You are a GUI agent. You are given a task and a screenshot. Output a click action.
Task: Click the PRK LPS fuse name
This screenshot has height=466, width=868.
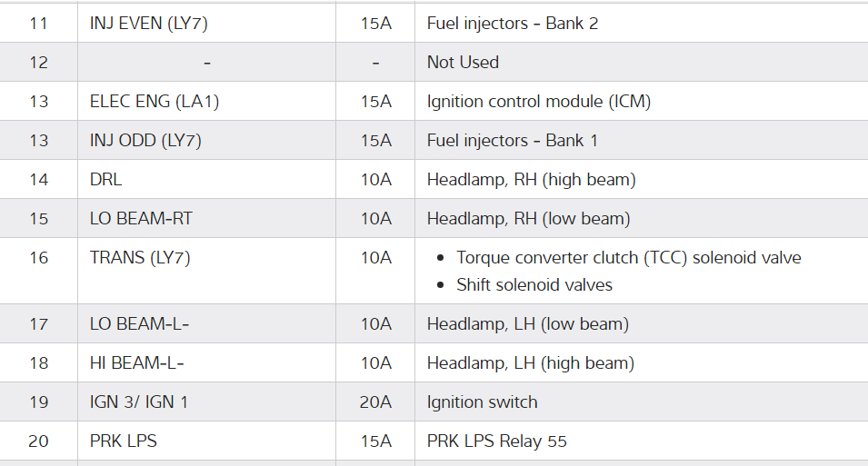124,441
